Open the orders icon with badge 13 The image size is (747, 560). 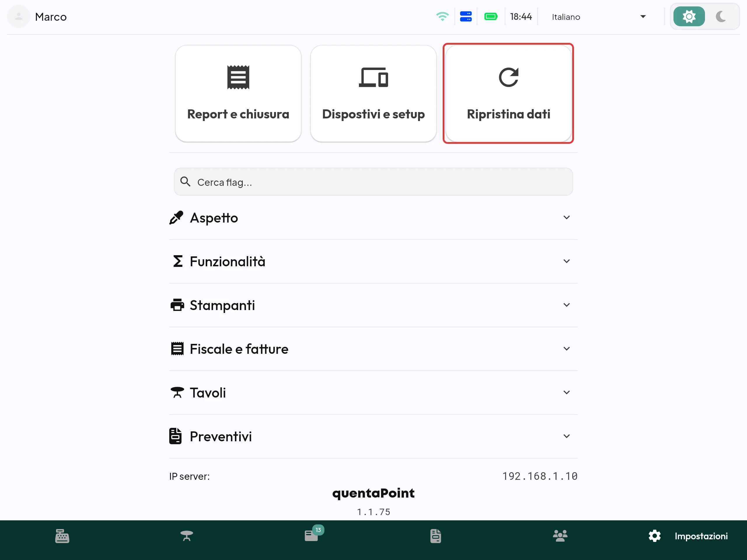pos(311,536)
